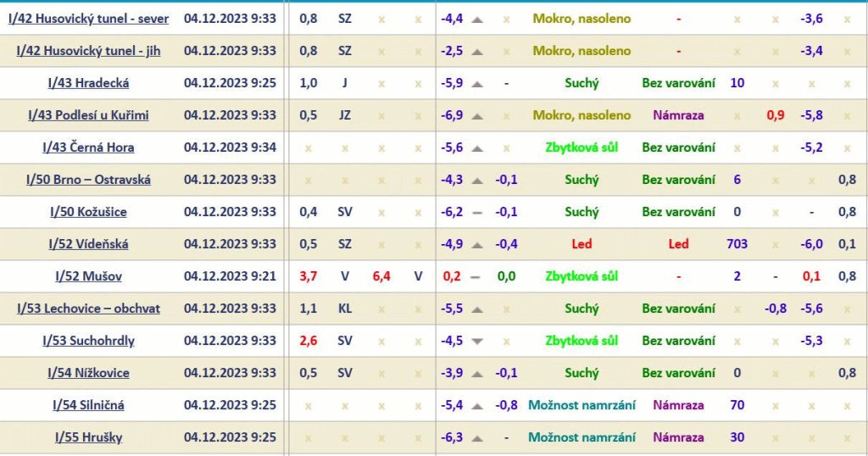Click the falling trend arrow in I/53 Suchohrdly row

coord(477,341)
